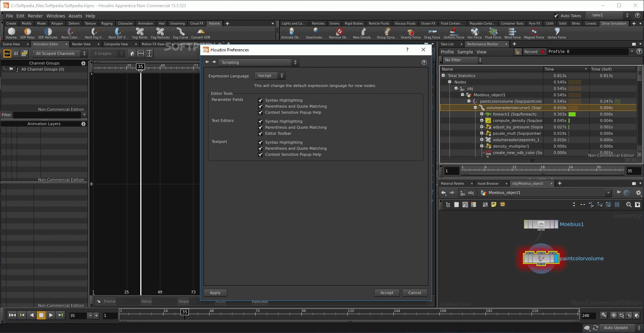Open network editor gear settings icon
644x333 pixels.
point(638,193)
